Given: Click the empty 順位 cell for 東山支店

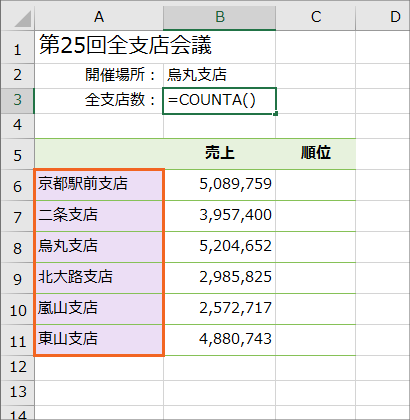Looking at the screenshot, I should [x=316, y=340].
